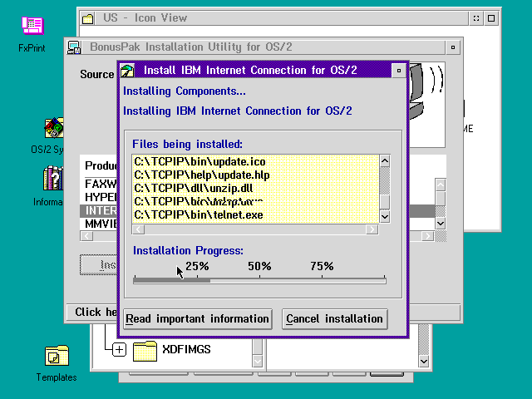Click right arrow of files list horizontal scrollbar

pyautogui.click(x=372, y=229)
